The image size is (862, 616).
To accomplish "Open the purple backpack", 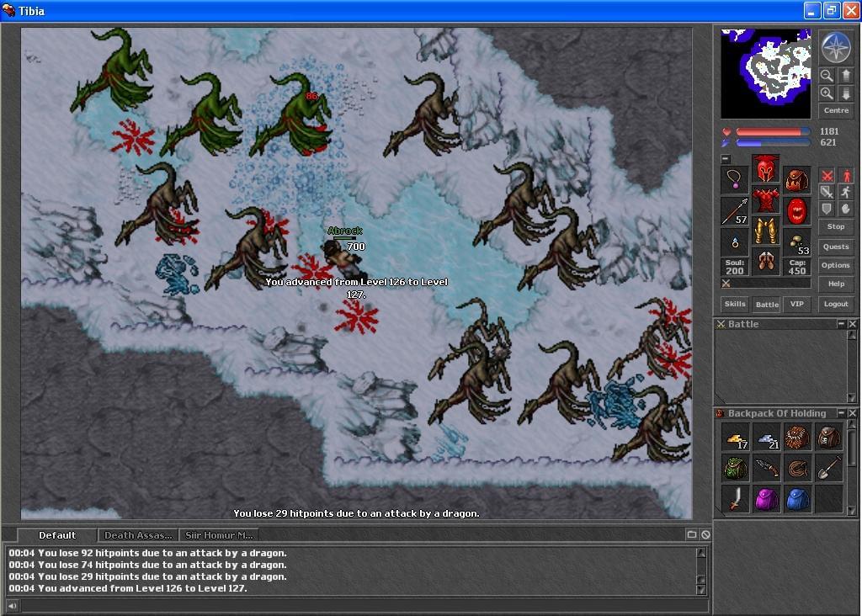I will 766,500.
